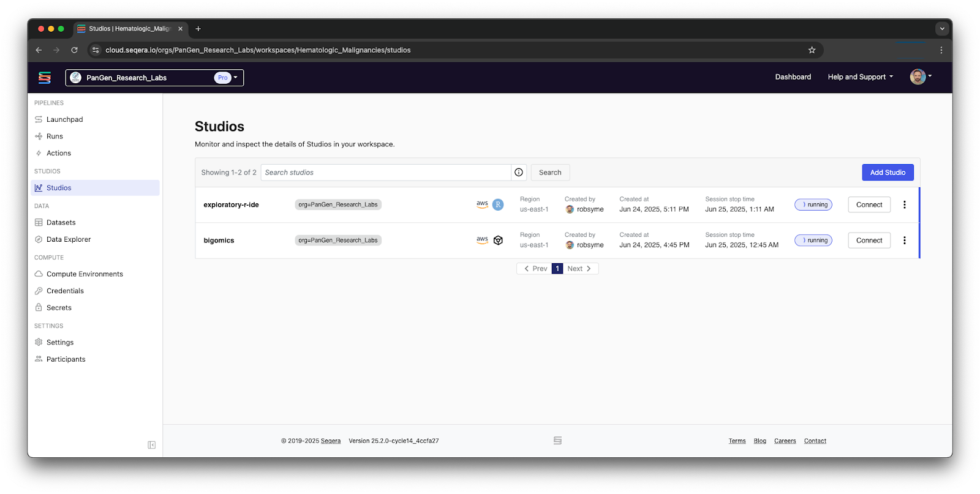
Task: Go to Next page of studios
Action: point(580,269)
